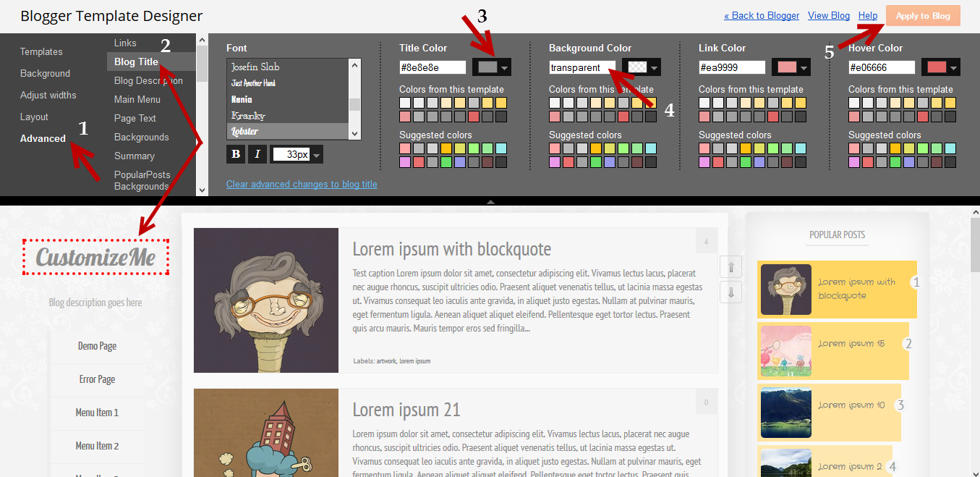Open Menu Item 2 in preview menu
This screenshot has height=477, width=980.
[x=97, y=446]
